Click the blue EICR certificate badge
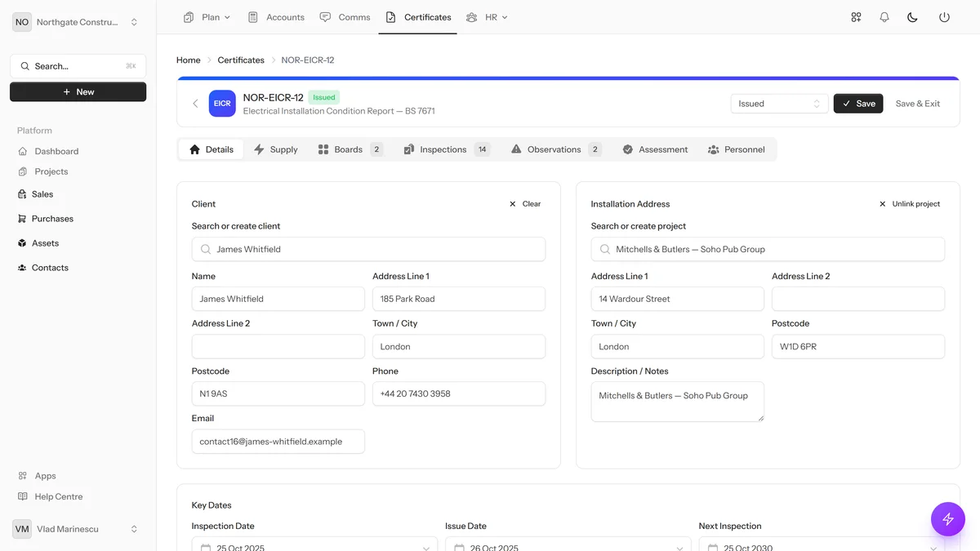980x551 pixels. (222, 104)
